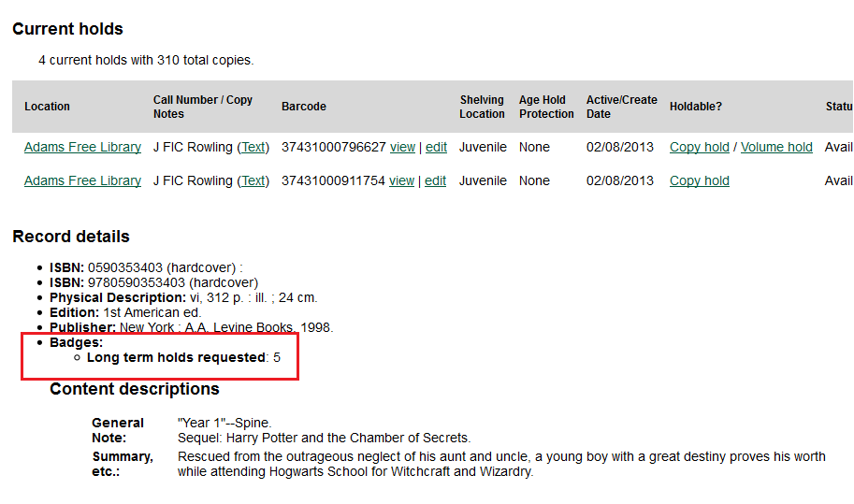Click the Long term holds requested badge
The height and width of the screenshot is (504, 854).
177,357
